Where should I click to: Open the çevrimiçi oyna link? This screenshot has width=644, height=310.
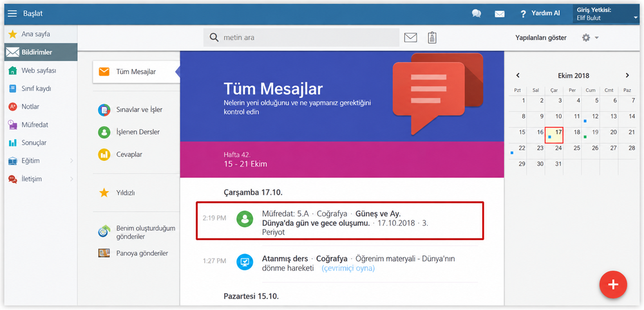(x=348, y=268)
